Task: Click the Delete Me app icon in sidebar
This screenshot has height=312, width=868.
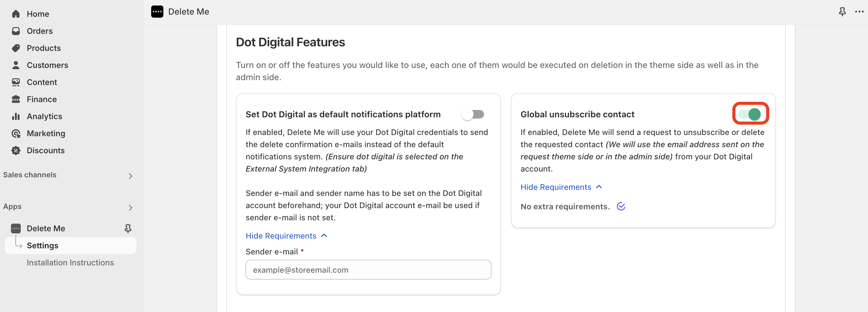Action: tap(16, 229)
